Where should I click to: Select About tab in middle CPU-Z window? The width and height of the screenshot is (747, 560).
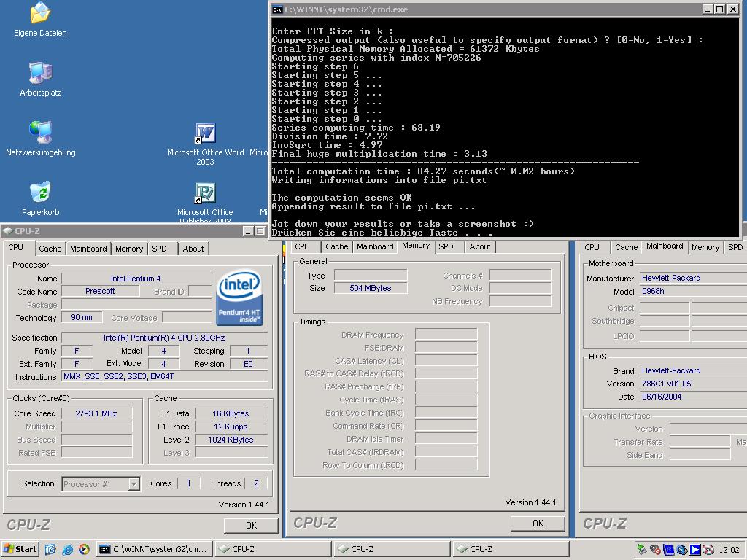480,246
